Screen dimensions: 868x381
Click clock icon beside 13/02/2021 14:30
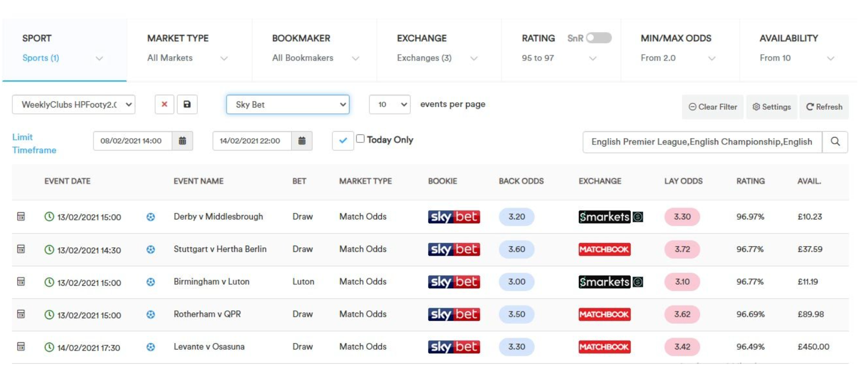pyautogui.click(x=49, y=249)
